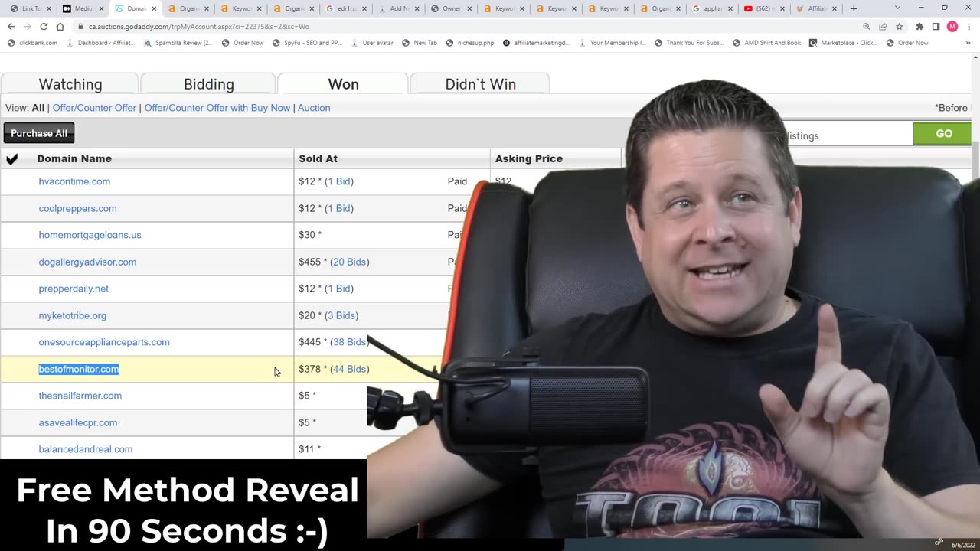Open the Your Membership bookmark
The image size is (980, 551).
click(612, 43)
